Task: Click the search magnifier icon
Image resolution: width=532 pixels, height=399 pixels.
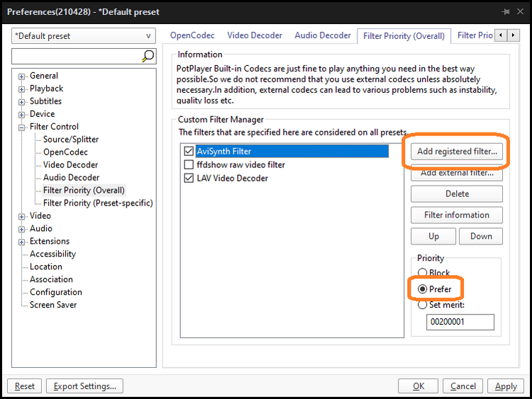Action: click(148, 56)
